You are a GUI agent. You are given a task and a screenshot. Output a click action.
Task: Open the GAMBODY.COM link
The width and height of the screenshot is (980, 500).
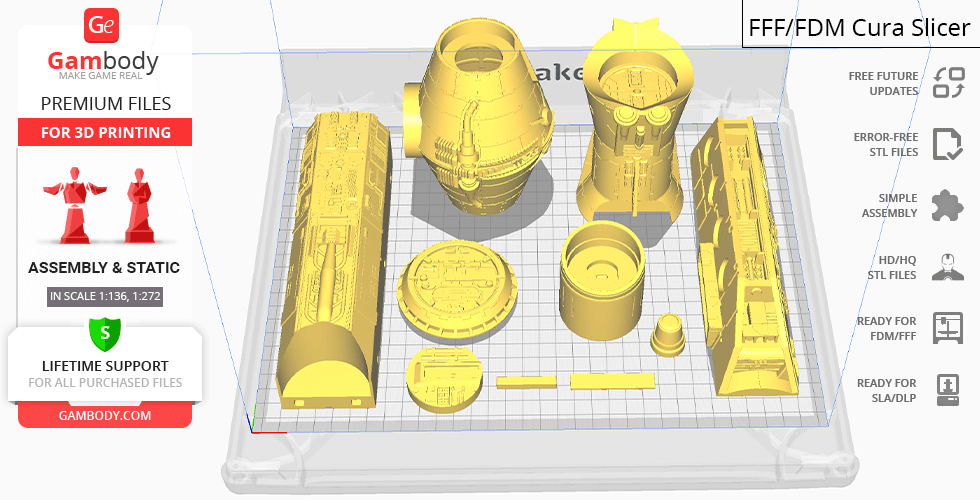[104, 415]
